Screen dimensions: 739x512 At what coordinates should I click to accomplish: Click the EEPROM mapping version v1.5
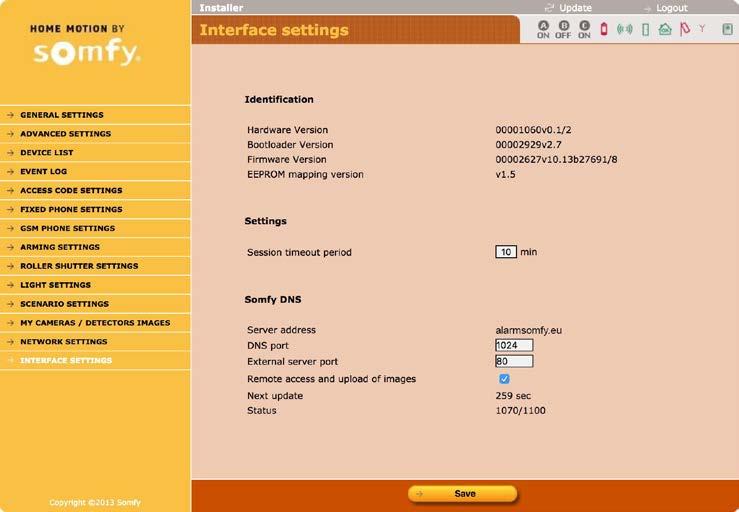pyautogui.click(x=505, y=174)
